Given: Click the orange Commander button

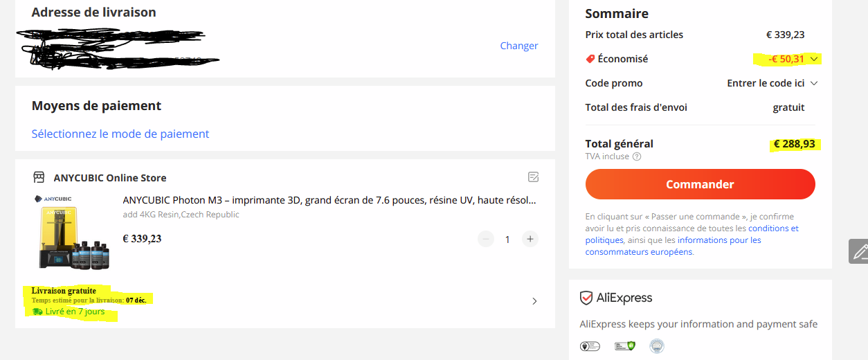Looking at the screenshot, I should click(700, 184).
